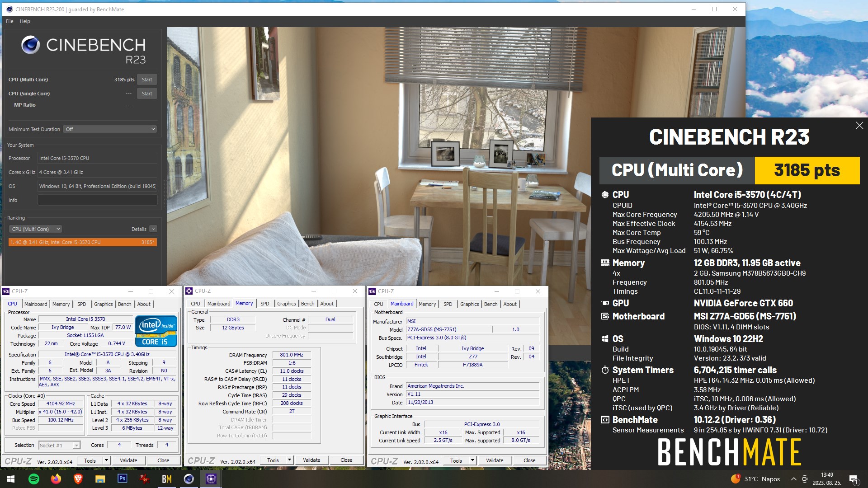
Task: Click Tools button in left CPU-Z window
Action: (x=90, y=461)
